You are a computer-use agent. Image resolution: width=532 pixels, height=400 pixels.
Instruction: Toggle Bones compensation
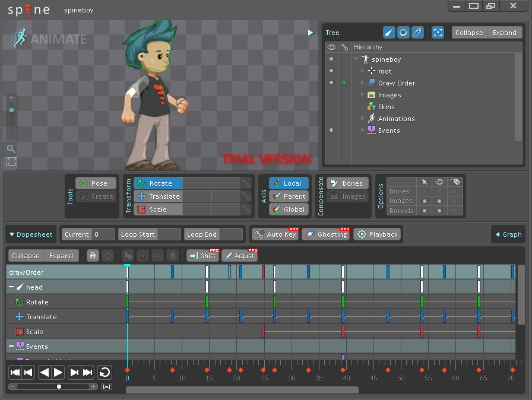[x=348, y=183]
